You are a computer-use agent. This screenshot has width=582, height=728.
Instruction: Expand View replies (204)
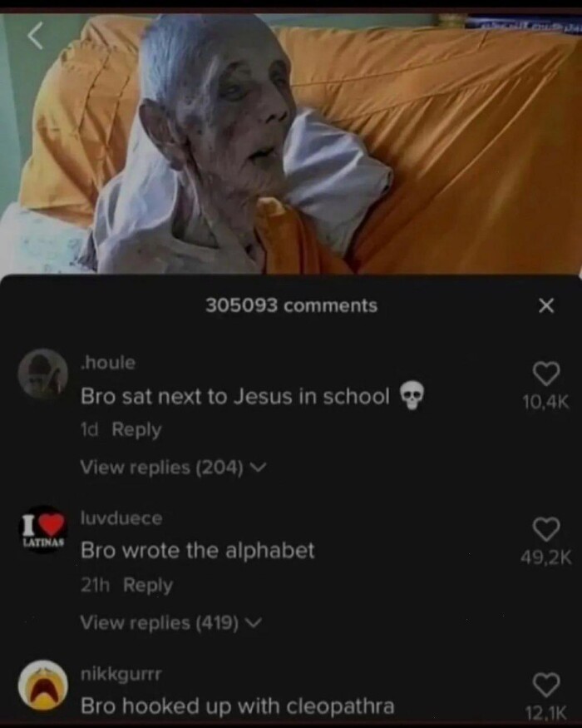coord(173,467)
